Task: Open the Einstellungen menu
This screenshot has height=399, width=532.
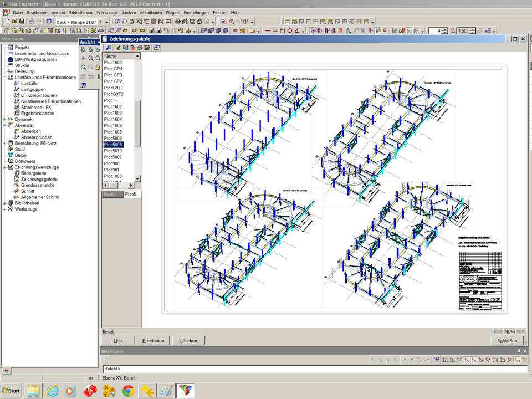Action: pos(197,12)
